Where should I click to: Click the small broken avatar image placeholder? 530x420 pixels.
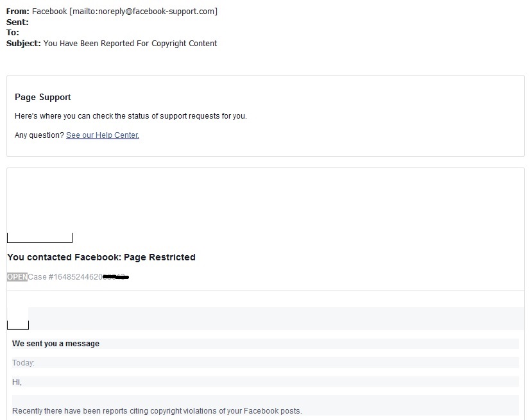(x=17, y=324)
